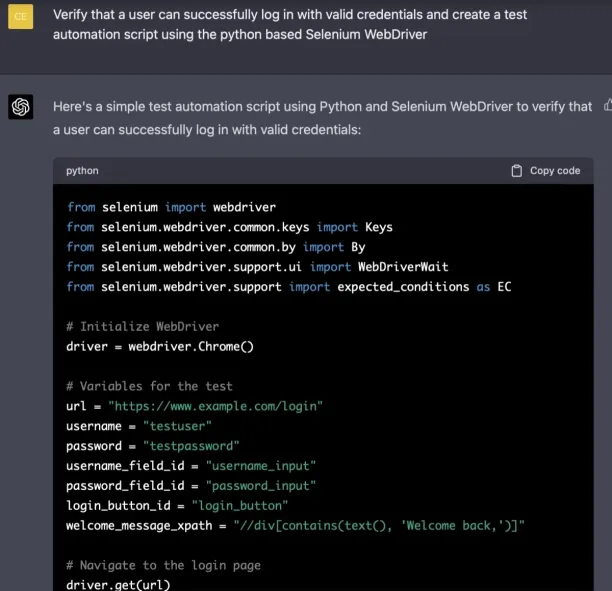Click the url string 'https://www.example.com/login'

coord(215,406)
